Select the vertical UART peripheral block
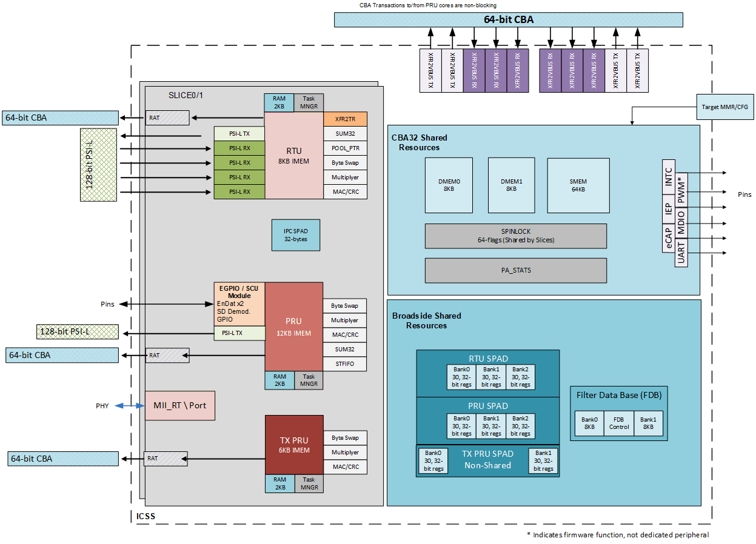The height and width of the screenshot is (544, 756). (x=681, y=254)
